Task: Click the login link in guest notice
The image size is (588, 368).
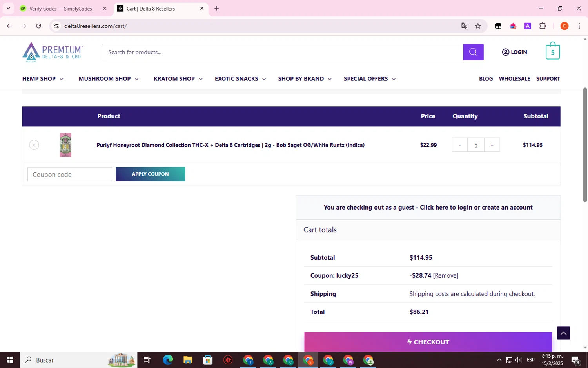Action: point(465,207)
